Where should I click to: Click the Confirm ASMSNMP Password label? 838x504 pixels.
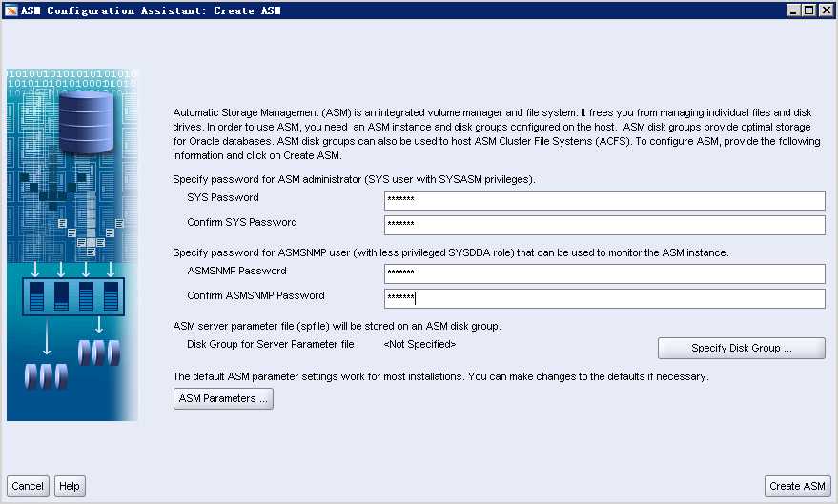coord(255,296)
